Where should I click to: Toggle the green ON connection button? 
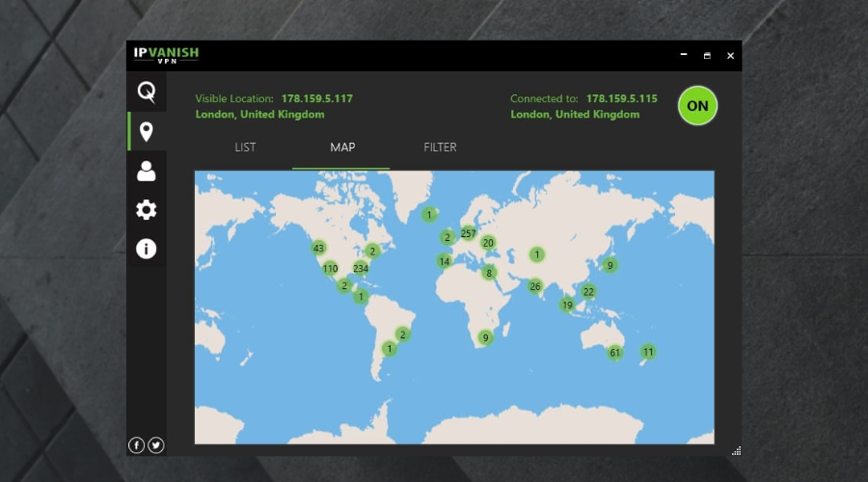click(x=697, y=106)
